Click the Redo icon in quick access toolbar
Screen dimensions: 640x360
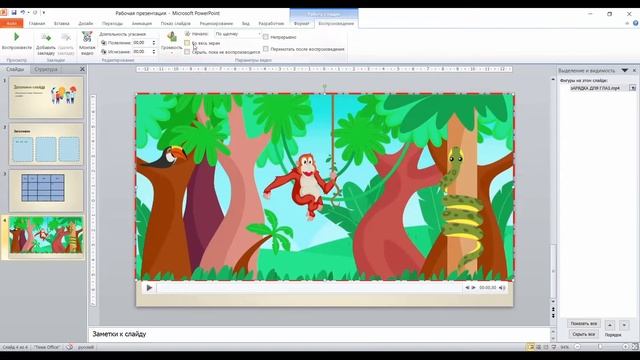(35, 13)
